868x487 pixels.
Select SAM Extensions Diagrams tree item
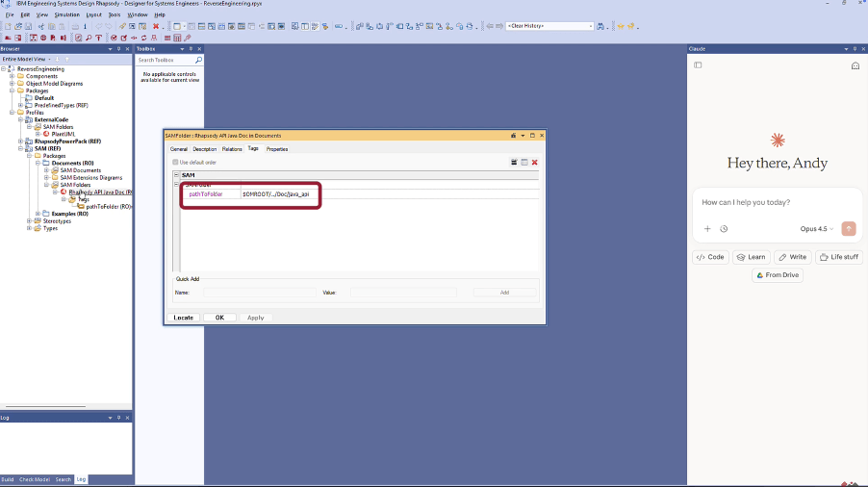tap(90, 178)
